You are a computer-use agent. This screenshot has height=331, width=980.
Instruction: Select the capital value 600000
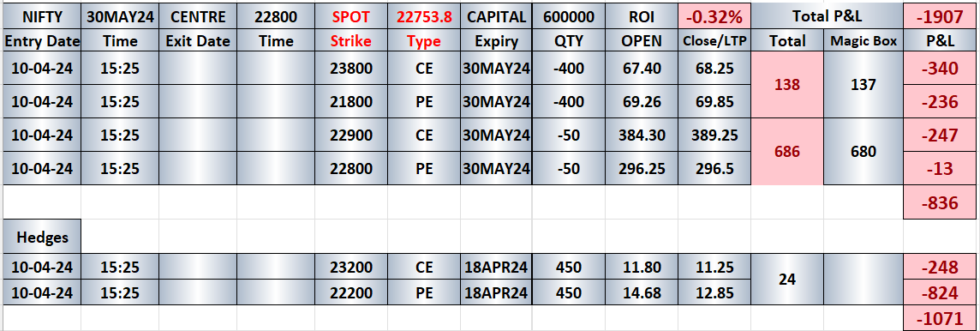tap(568, 16)
